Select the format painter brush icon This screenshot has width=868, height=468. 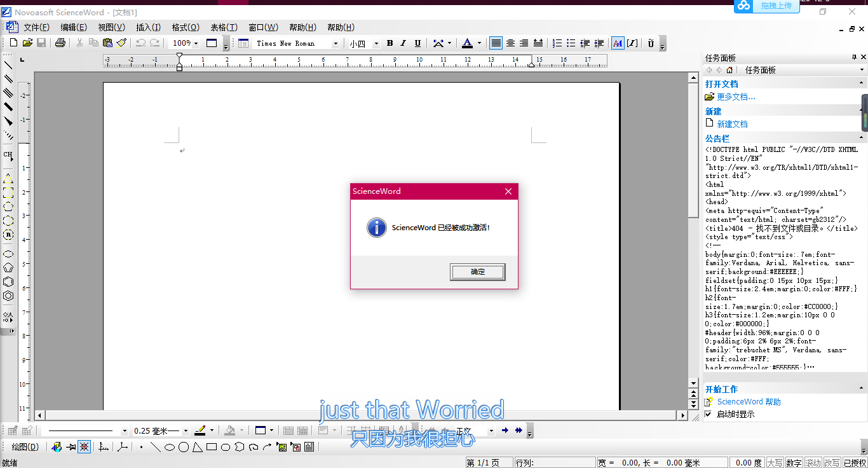click(121, 43)
